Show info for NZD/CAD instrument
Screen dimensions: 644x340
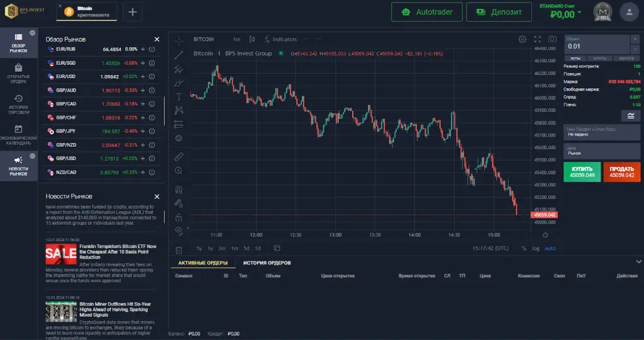[x=152, y=173]
